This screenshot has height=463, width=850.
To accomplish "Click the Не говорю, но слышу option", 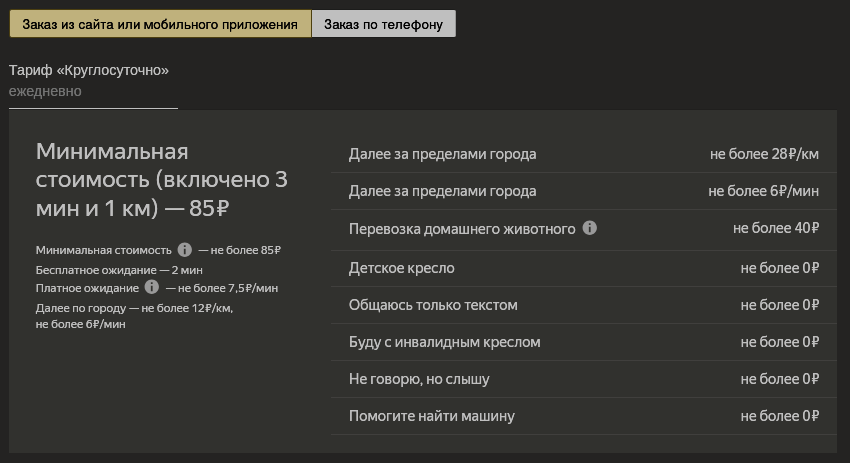I will (x=419, y=379).
